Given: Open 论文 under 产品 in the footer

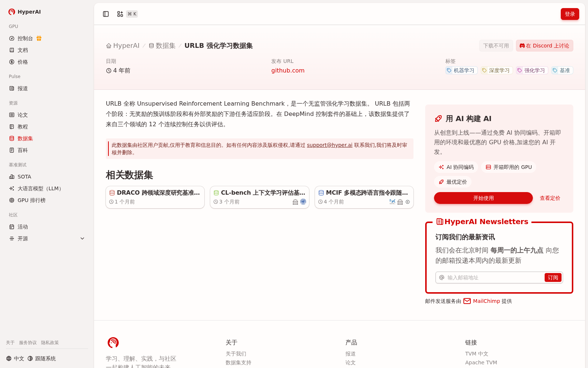Looking at the screenshot, I should [351, 362].
